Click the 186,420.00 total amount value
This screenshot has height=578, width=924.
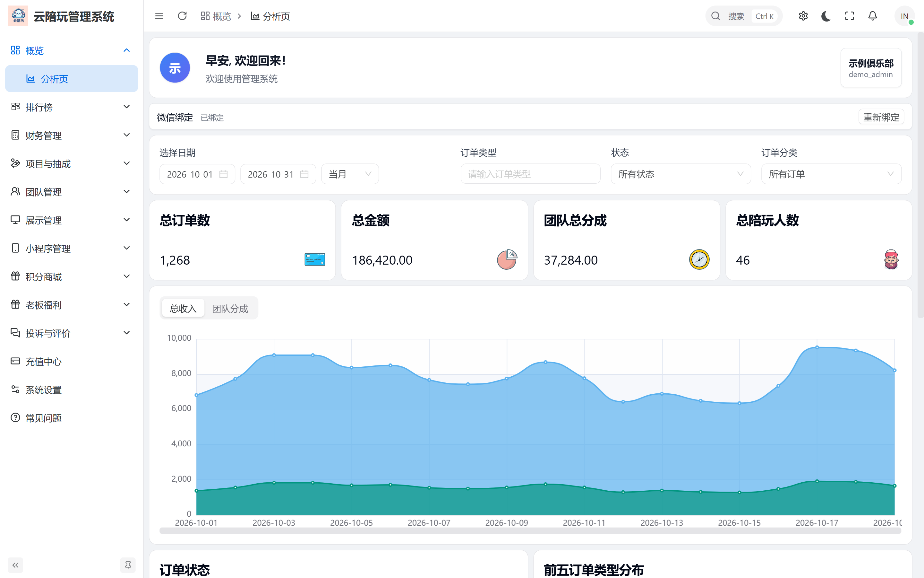[x=382, y=260]
